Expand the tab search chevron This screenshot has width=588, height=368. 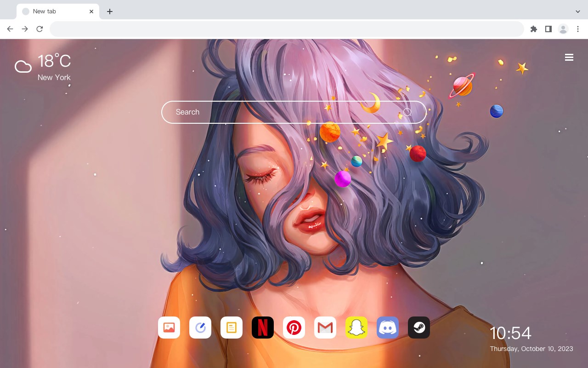tap(578, 11)
